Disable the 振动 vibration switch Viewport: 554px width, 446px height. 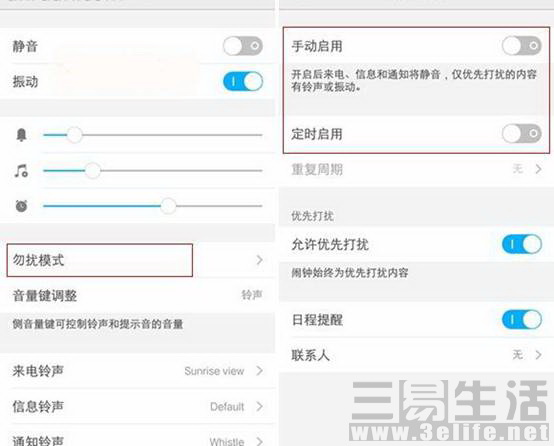pos(243,81)
